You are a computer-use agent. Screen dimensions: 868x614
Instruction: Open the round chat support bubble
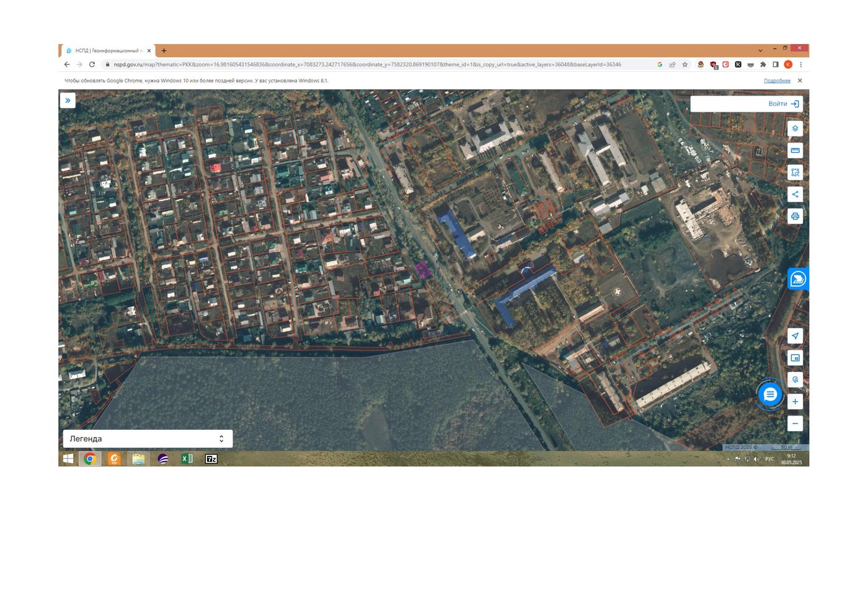pyautogui.click(x=770, y=394)
